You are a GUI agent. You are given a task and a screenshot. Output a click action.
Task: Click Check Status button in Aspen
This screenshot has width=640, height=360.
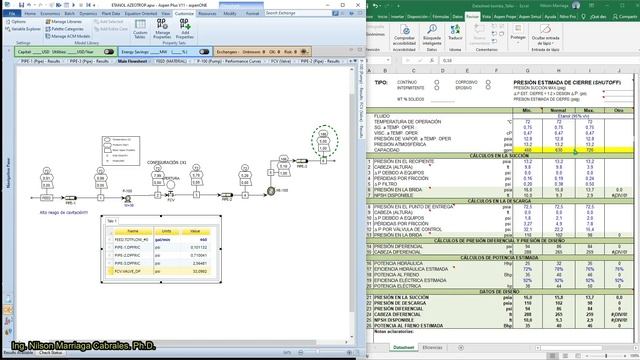(51, 353)
